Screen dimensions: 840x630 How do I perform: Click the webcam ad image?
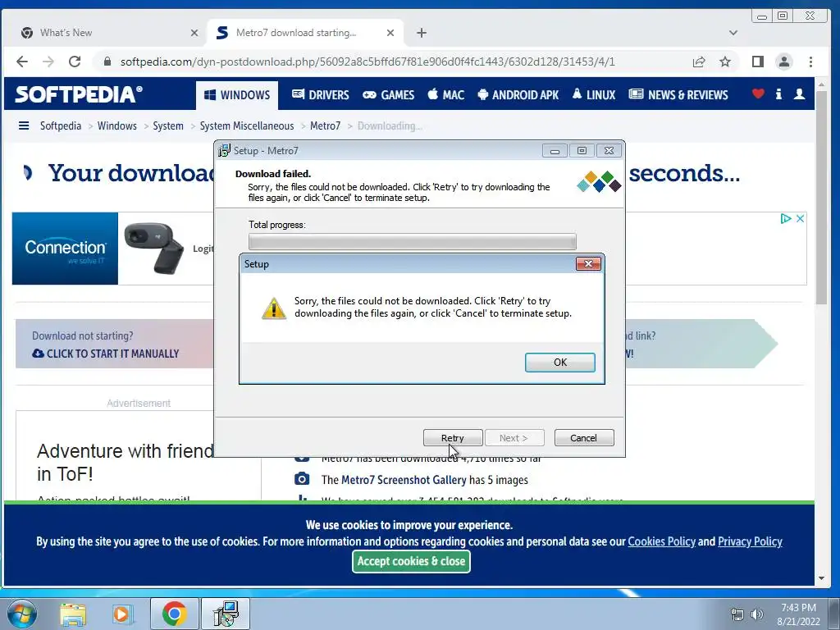tap(153, 248)
